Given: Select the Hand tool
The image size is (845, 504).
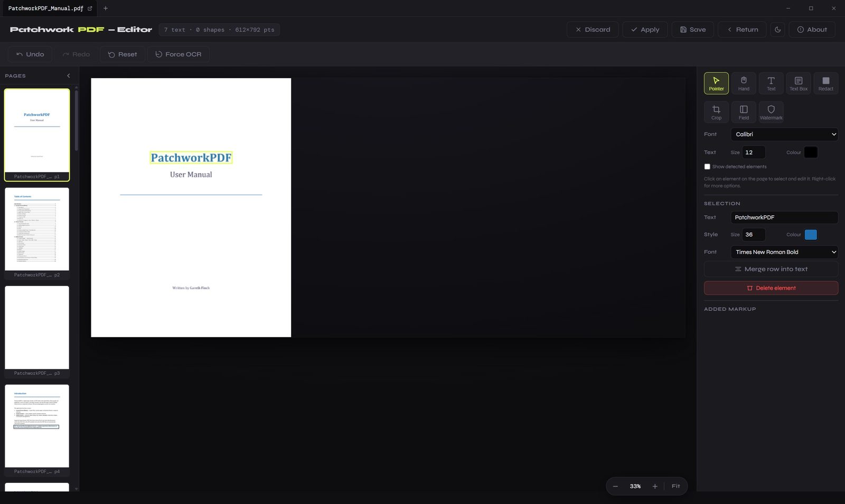Looking at the screenshot, I should [x=744, y=83].
